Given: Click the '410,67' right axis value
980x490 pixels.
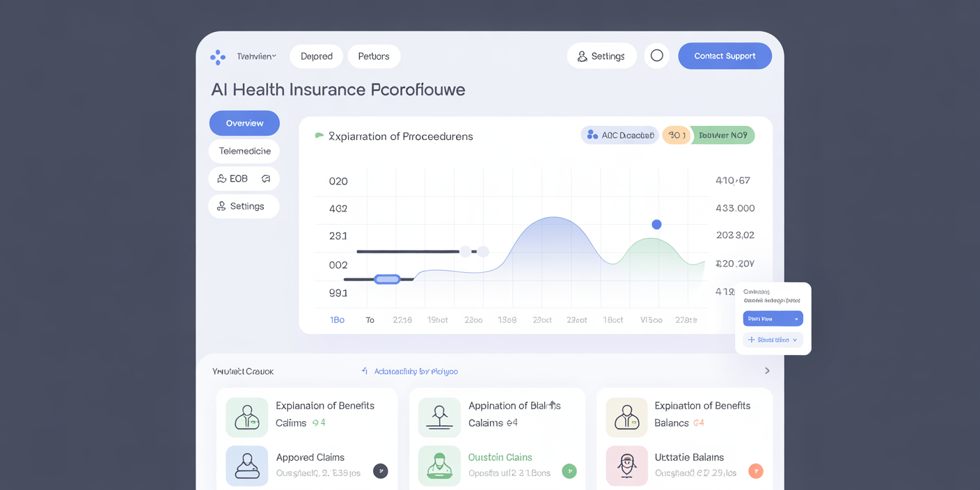Looking at the screenshot, I should point(733,180).
